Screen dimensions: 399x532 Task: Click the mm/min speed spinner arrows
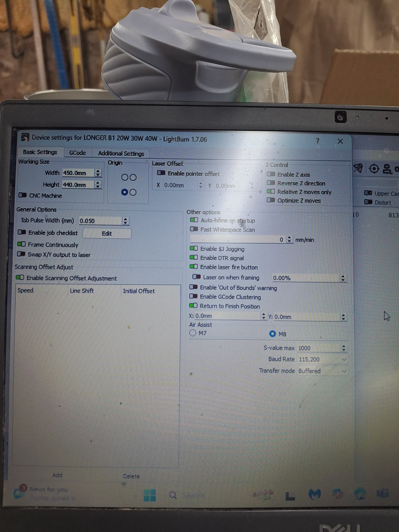click(289, 239)
